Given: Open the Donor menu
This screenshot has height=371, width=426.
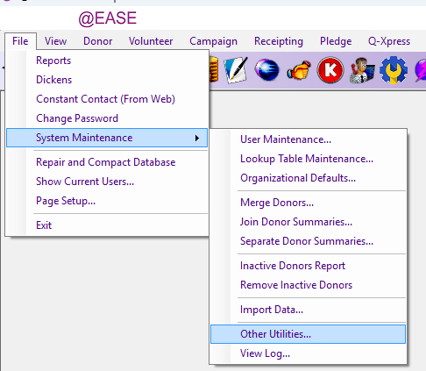Looking at the screenshot, I should (98, 41).
